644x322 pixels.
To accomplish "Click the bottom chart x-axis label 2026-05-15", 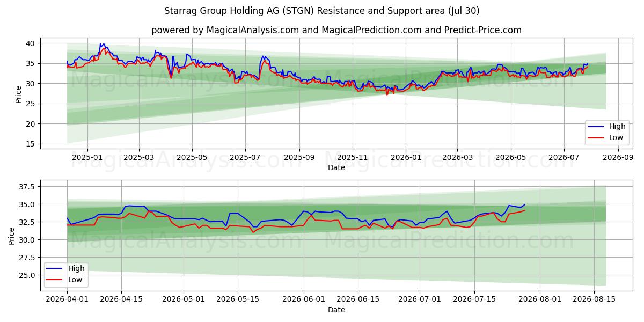I will click(238, 299).
